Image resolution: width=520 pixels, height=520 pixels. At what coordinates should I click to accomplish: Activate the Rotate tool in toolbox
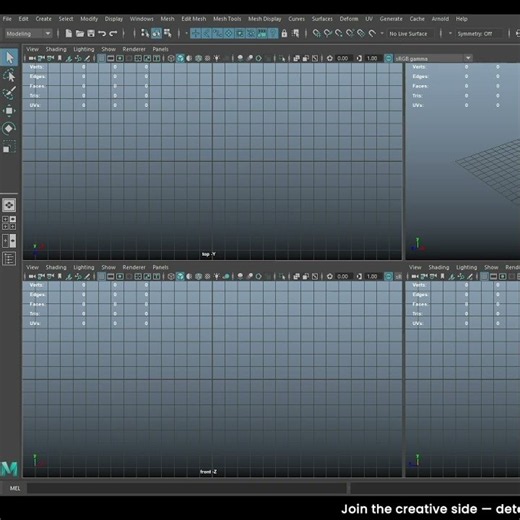(9, 129)
